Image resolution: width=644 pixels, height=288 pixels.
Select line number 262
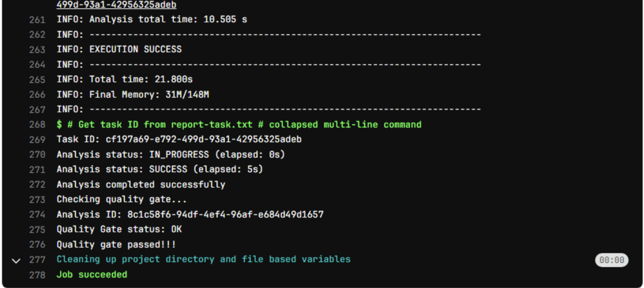pos(37,35)
